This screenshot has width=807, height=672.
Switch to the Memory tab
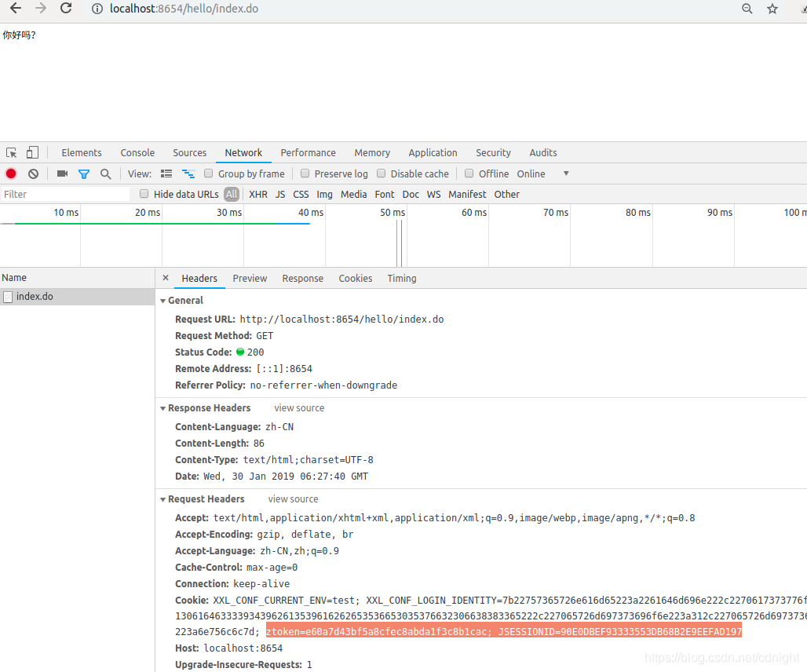coord(372,153)
